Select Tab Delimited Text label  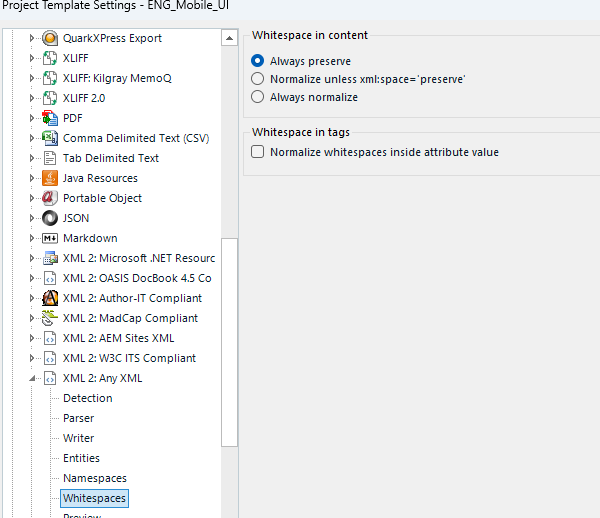click(x=111, y=158)
